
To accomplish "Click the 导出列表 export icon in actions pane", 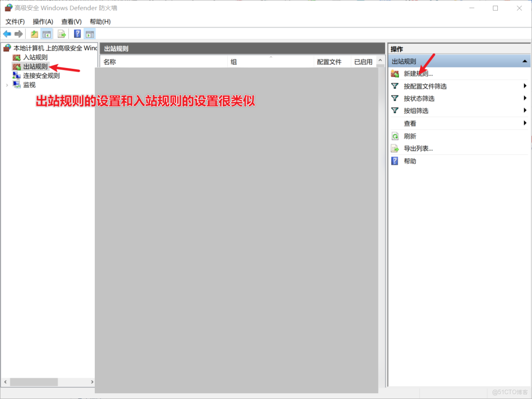I will point(395,148).
